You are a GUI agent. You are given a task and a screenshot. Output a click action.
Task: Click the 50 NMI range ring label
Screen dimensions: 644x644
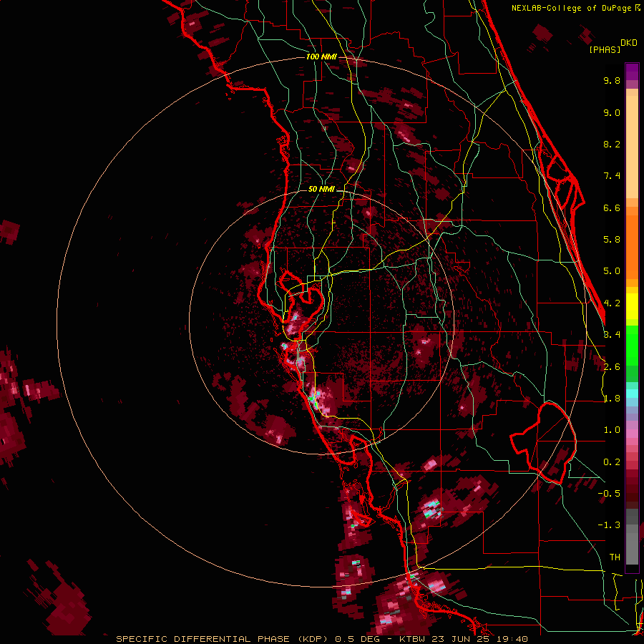(321, 189)
